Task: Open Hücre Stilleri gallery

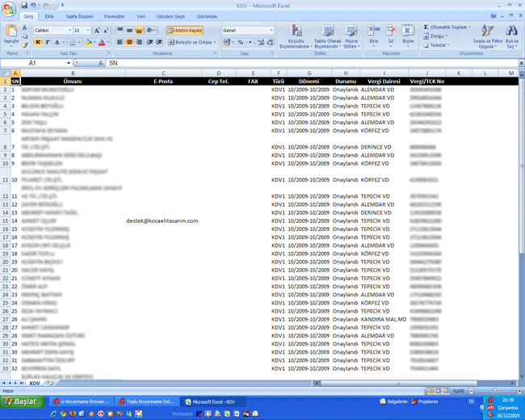Action: pyautogui.click(x=351, y=36)
